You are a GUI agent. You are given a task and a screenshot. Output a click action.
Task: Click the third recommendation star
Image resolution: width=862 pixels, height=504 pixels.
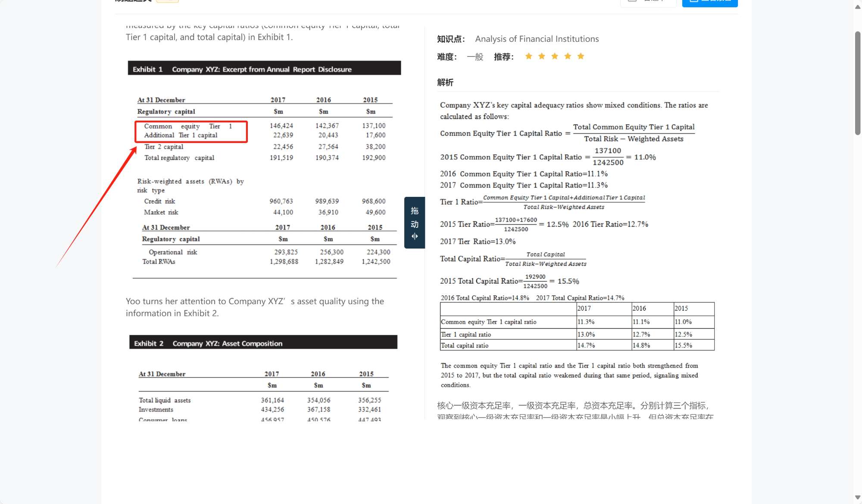coord(555,56)
